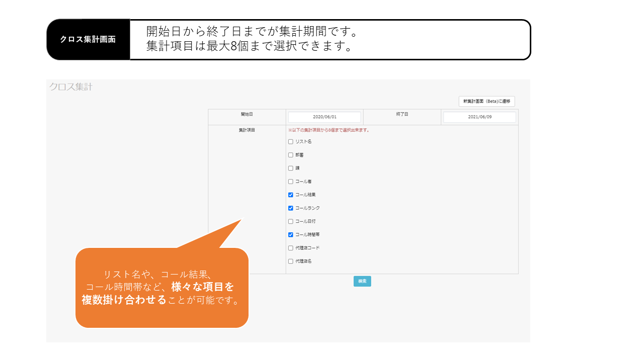Untick the コール時間帯 checkbox

[291, 235]
